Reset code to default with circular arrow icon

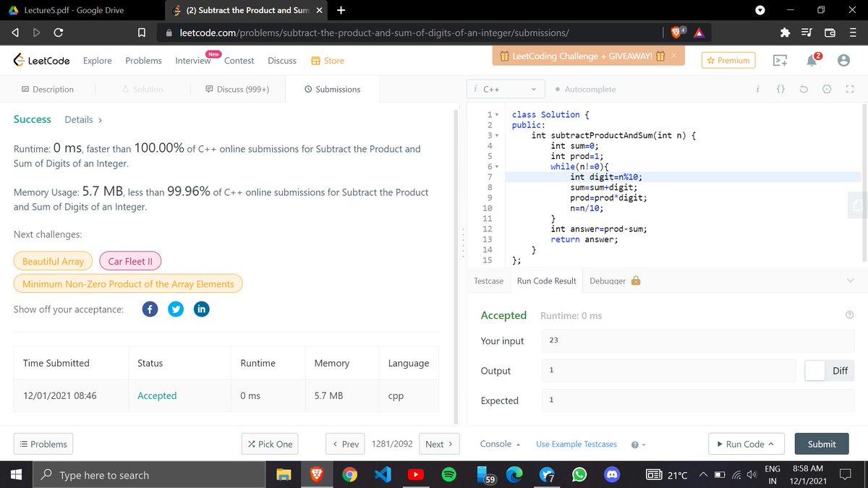(804, 90)
